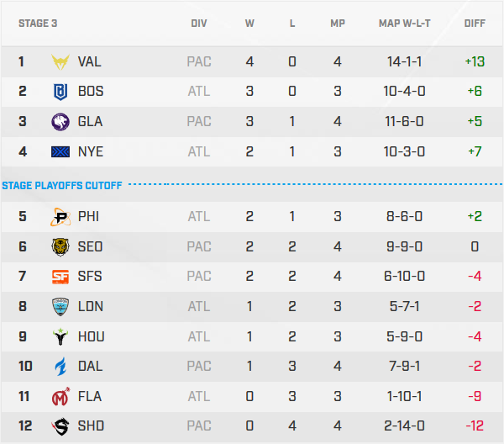Click the Los Angeles Gladiators logo

(x=61, y=122)
